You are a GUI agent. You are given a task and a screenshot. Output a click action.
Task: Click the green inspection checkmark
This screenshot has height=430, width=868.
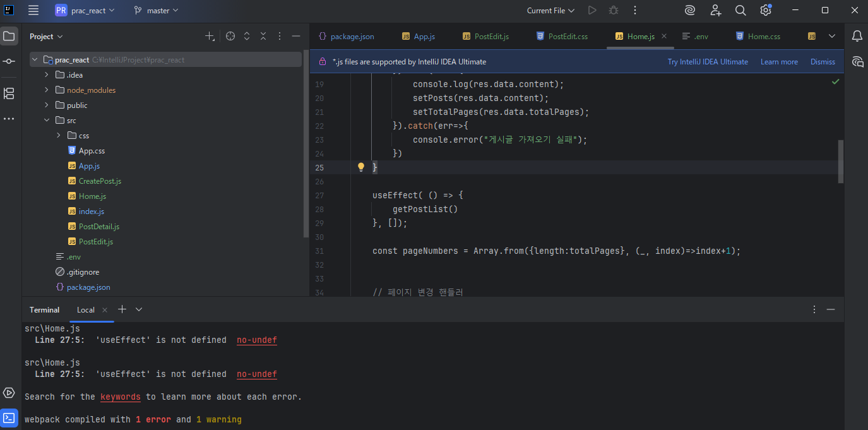[835, 82]
